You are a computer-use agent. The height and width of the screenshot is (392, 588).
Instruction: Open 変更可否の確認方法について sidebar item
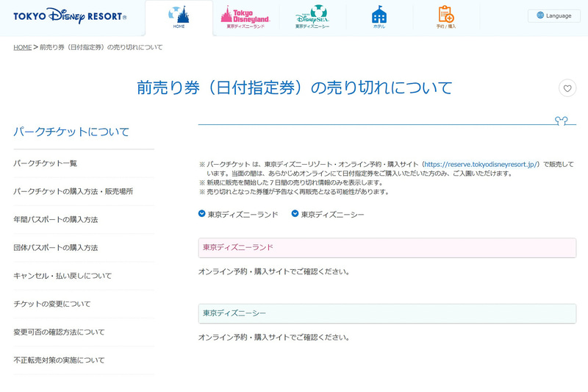[84, 332]
